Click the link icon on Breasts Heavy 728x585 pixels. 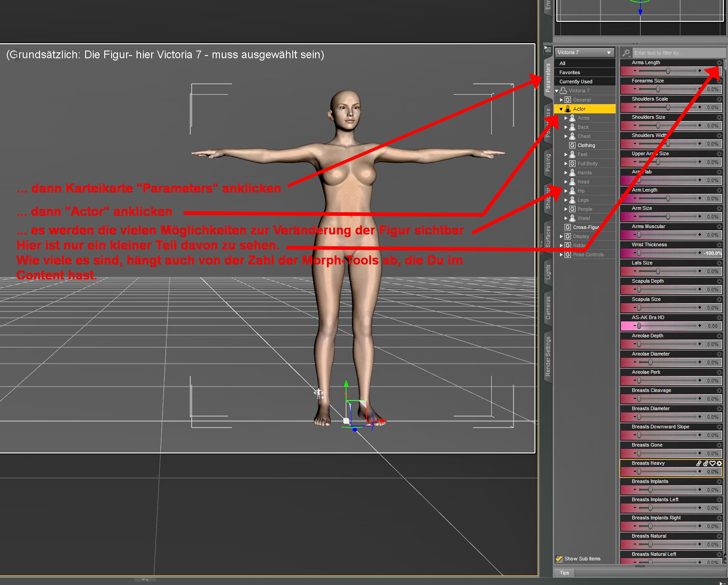(699, 463)
